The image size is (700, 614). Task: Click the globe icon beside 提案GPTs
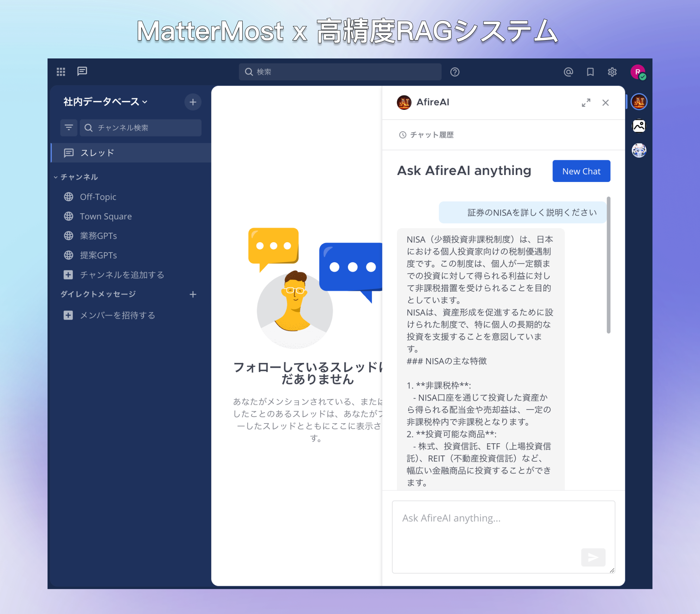click(x=69, y=255)
